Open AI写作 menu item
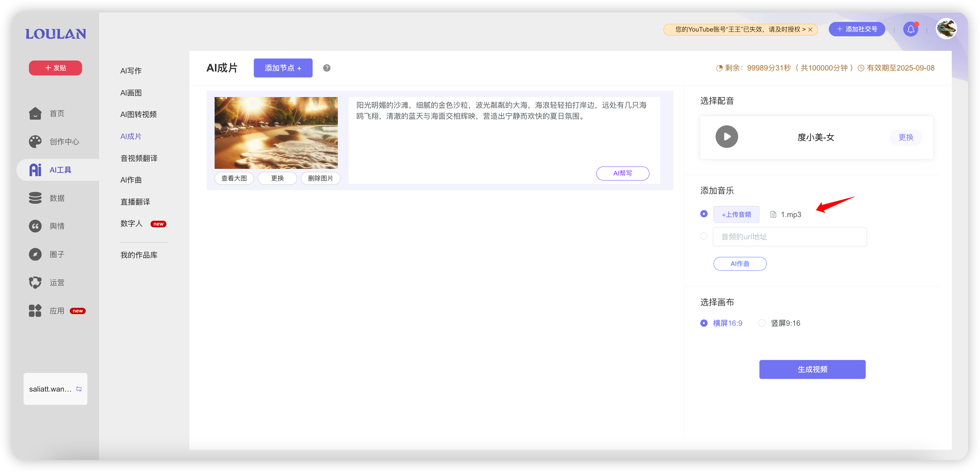980x472 pixels. click(131, 71)
